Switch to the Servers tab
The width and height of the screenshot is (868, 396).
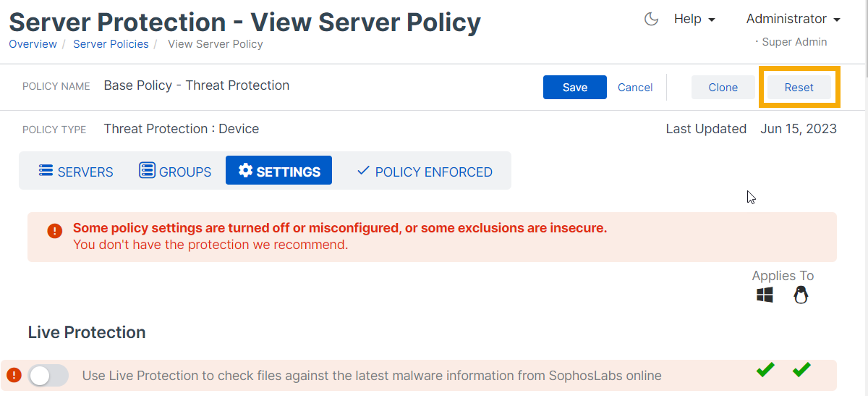76,172
